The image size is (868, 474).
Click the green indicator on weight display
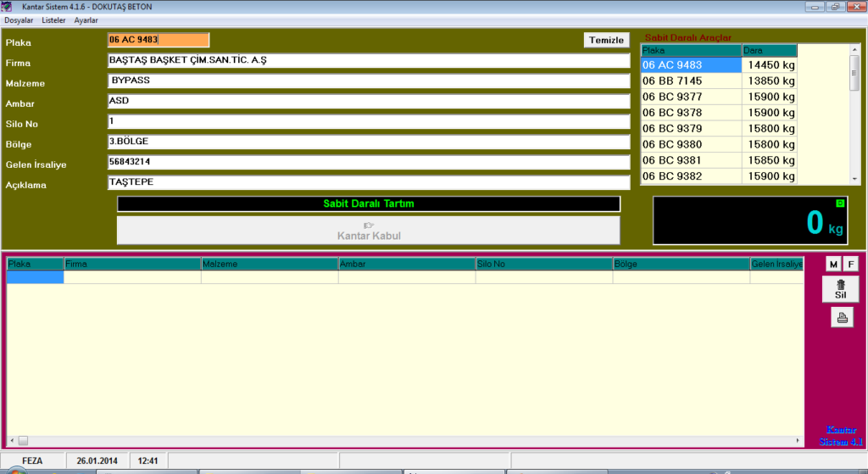coord(839,204)
